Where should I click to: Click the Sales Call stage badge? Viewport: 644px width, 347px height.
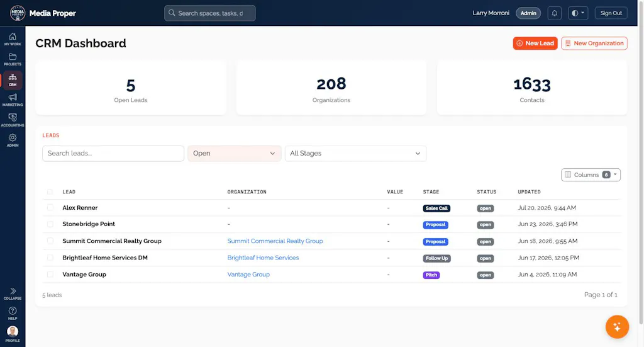436,208
